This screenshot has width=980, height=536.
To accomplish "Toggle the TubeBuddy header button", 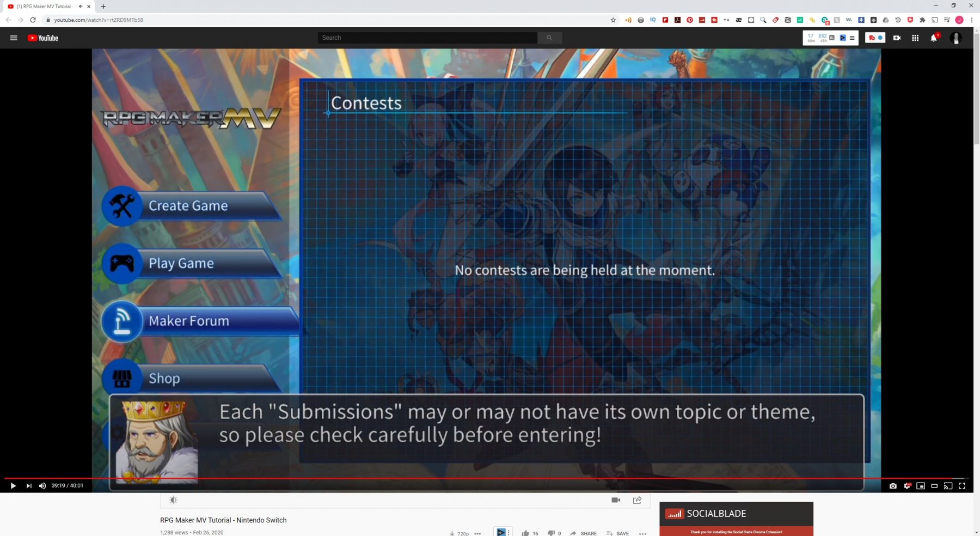I will (875, 38).
